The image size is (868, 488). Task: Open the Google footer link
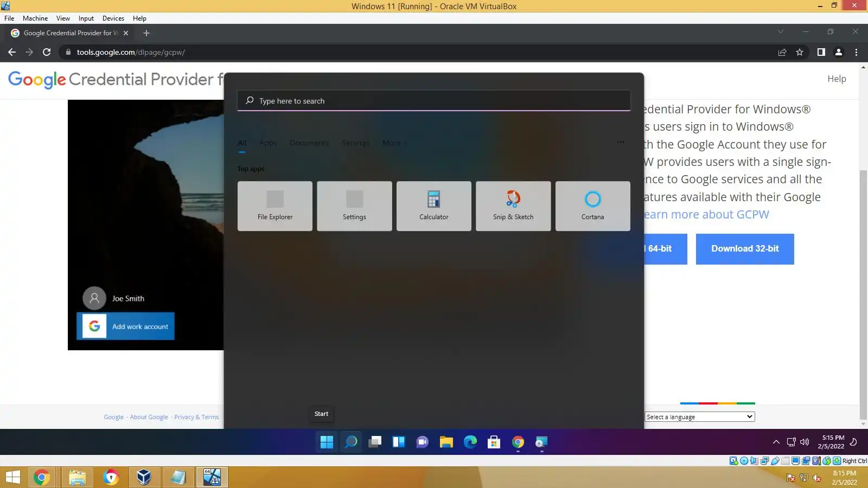(113, 417)
